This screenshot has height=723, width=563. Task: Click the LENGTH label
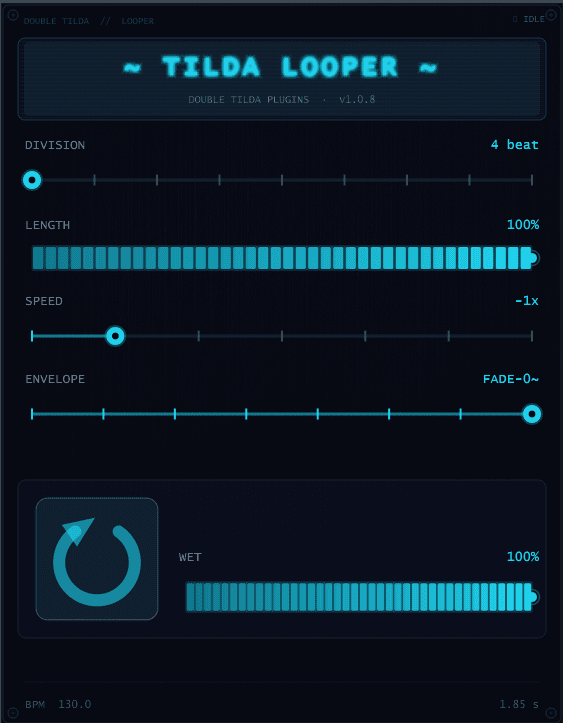47,225
